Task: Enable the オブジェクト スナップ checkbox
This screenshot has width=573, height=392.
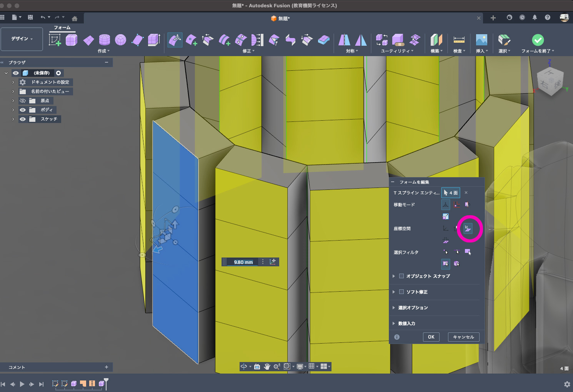Action: pyautogui.click(x=401, y=276)
